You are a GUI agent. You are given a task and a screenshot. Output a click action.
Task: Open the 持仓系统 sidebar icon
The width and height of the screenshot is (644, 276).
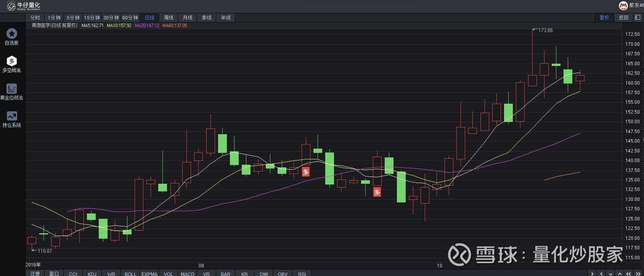coord(12,116)
